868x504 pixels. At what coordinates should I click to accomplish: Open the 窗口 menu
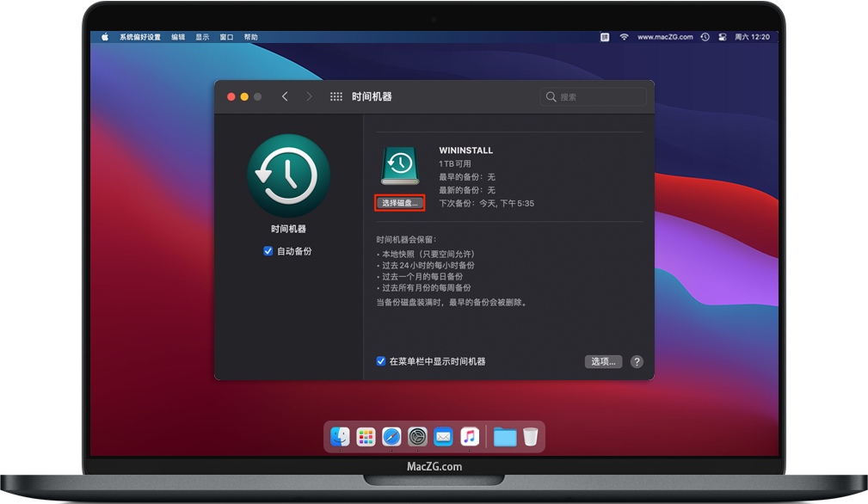pyautogui.click(x=226, y=38)
